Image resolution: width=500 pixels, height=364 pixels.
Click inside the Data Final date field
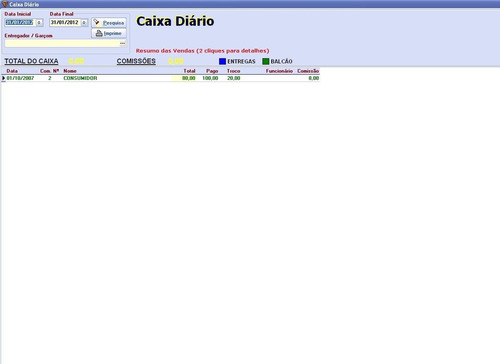[x=65, y=22]
